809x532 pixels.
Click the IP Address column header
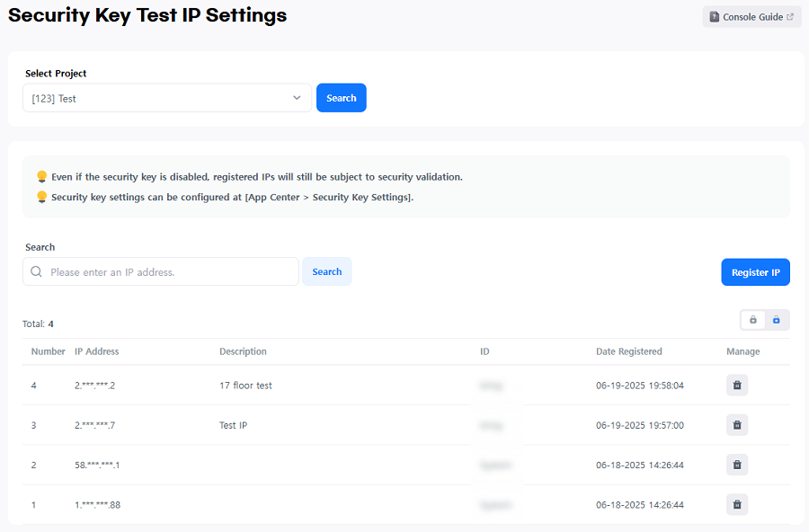96,351
